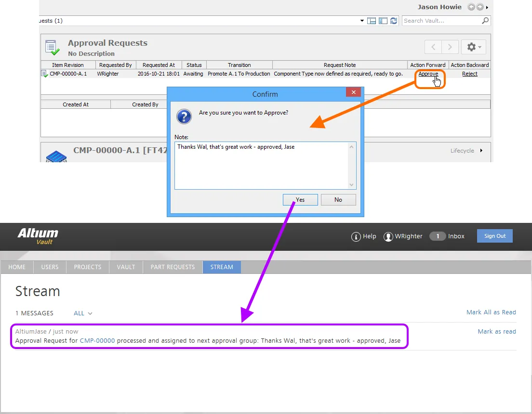Image resolution: width=532 pixels, height=414 pixels.
Task: Open the Inbox link
Action: [456, 236]
